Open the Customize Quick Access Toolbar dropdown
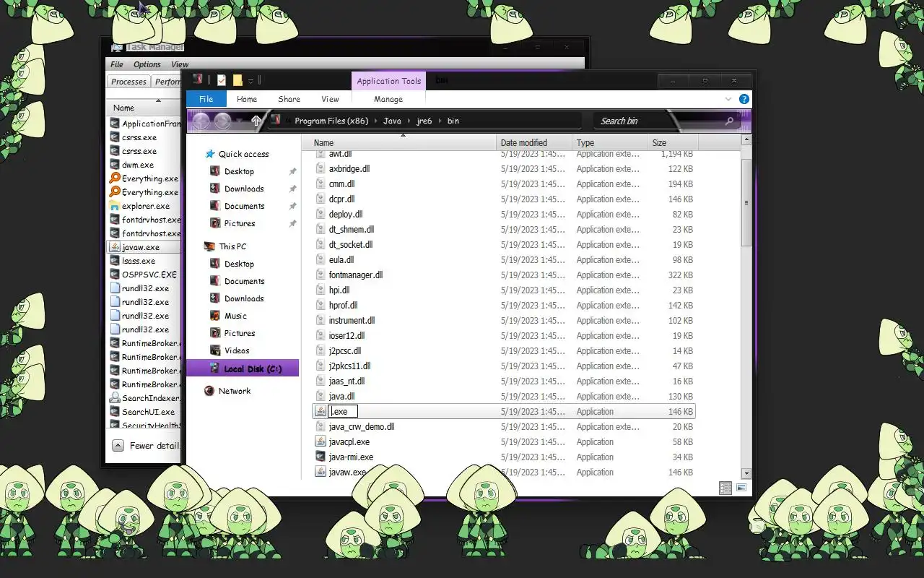The width and height of the screenshot is (924, 578). pyautogui.click(x=250, y=81)
